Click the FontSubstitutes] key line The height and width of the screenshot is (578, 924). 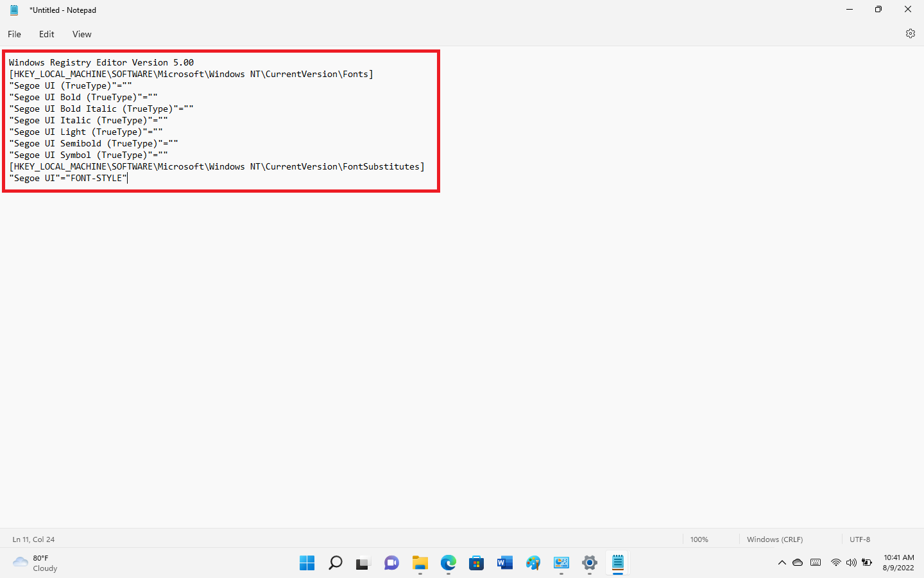(x=217, y=166)
